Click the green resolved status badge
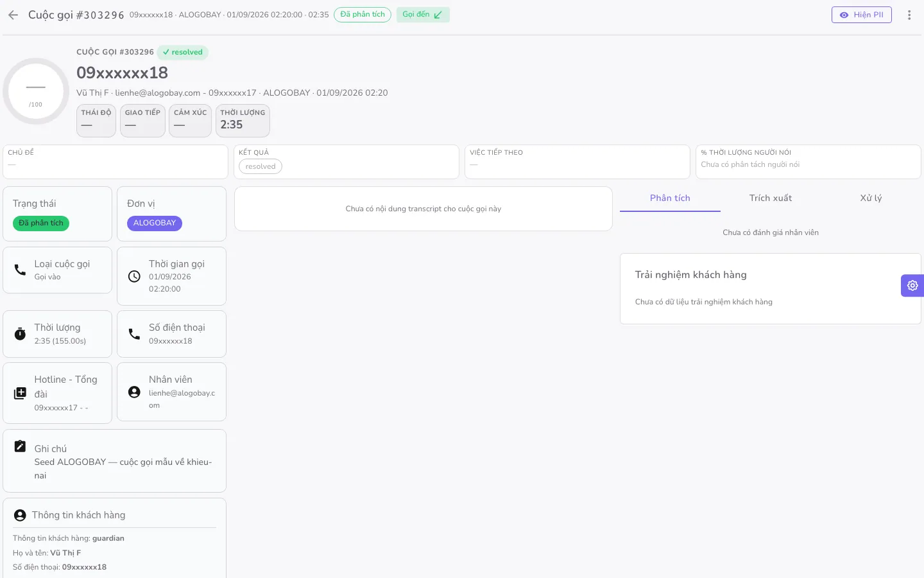Screen dimensions: 924x578 coord(182,52)
